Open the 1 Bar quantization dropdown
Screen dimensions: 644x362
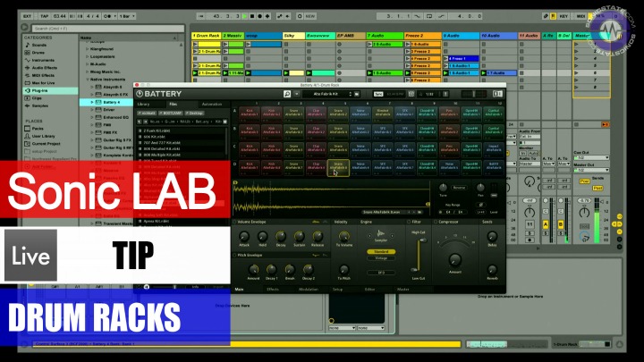click(x=127, y=16)
